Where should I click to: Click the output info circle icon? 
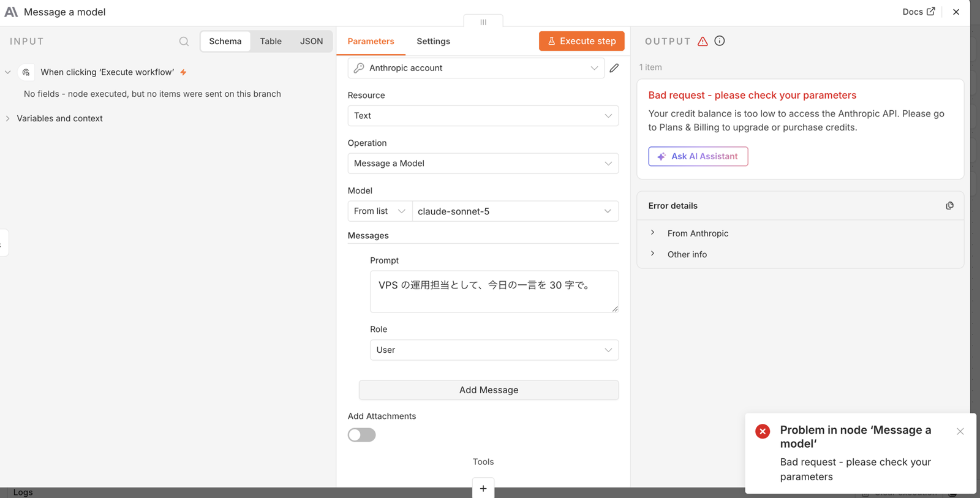(x=720, y=41)
